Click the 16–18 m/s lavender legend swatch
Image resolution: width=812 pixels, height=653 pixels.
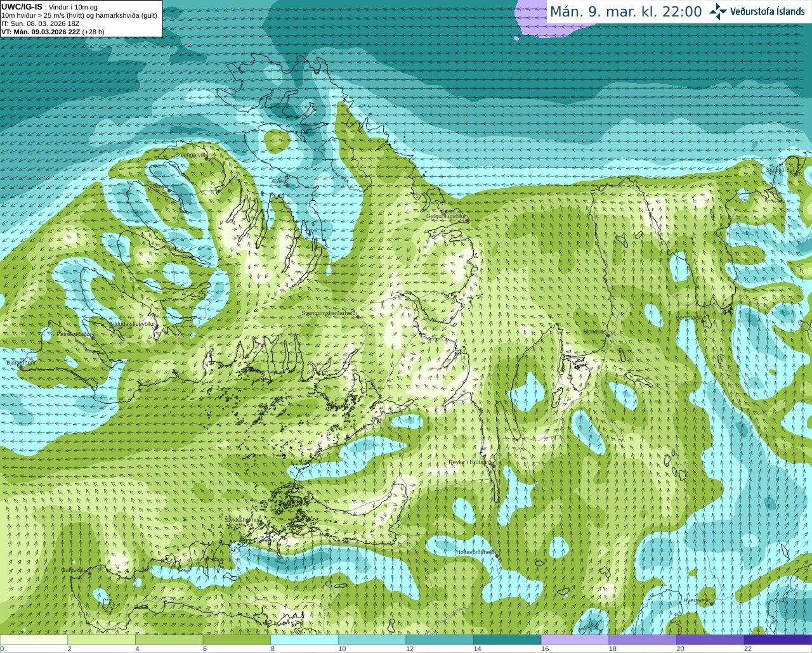point(575,640)
